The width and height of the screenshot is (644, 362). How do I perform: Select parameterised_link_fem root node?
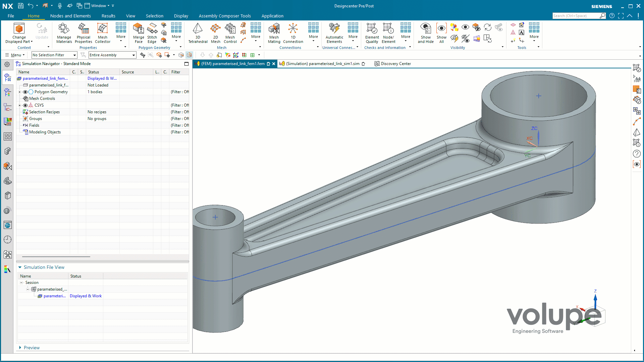(x=45, y=78)
